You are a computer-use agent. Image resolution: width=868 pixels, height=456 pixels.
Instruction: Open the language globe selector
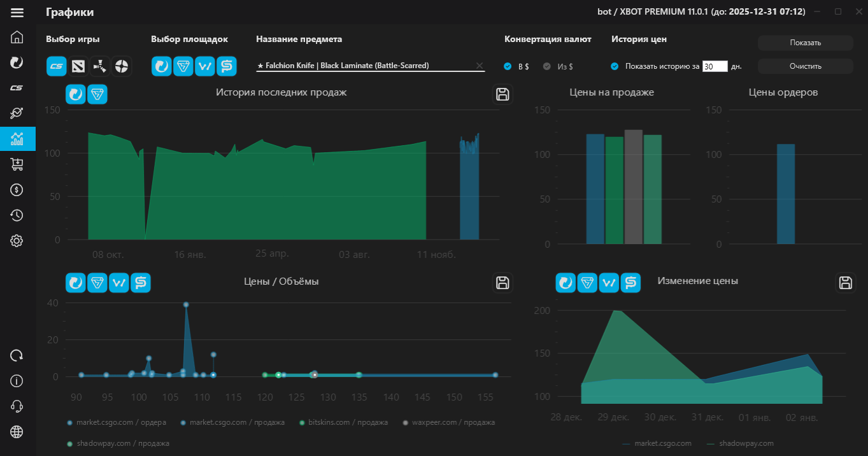[17, 432]
